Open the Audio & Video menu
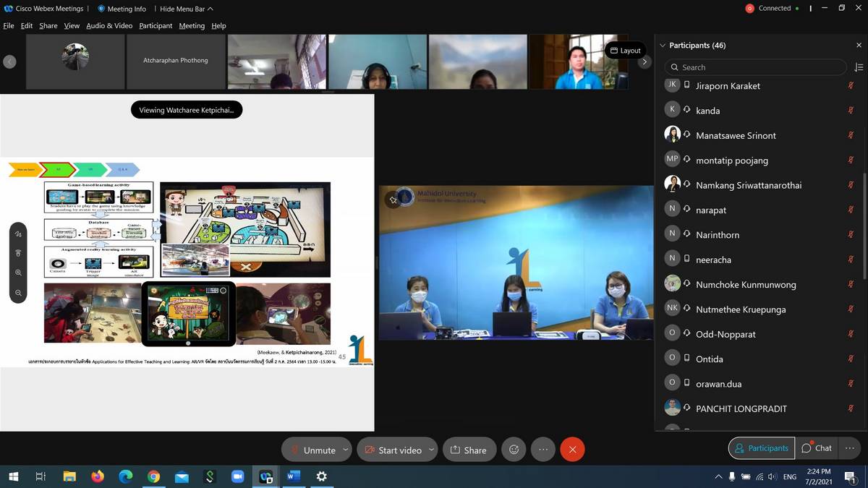The height and width of the screenshot is (488, 868). [x=109, y=25]
